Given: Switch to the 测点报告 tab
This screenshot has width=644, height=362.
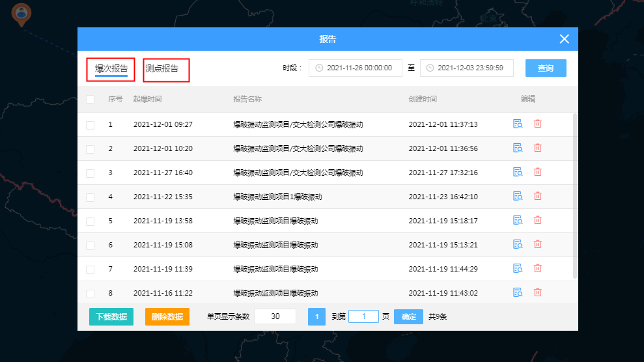Looking at the screenshot, I should [x=162, y=68].
